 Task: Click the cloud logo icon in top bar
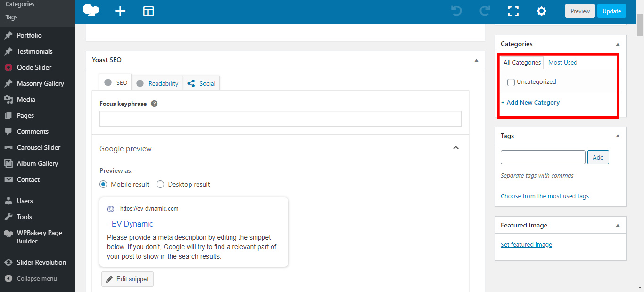(91, 10)
